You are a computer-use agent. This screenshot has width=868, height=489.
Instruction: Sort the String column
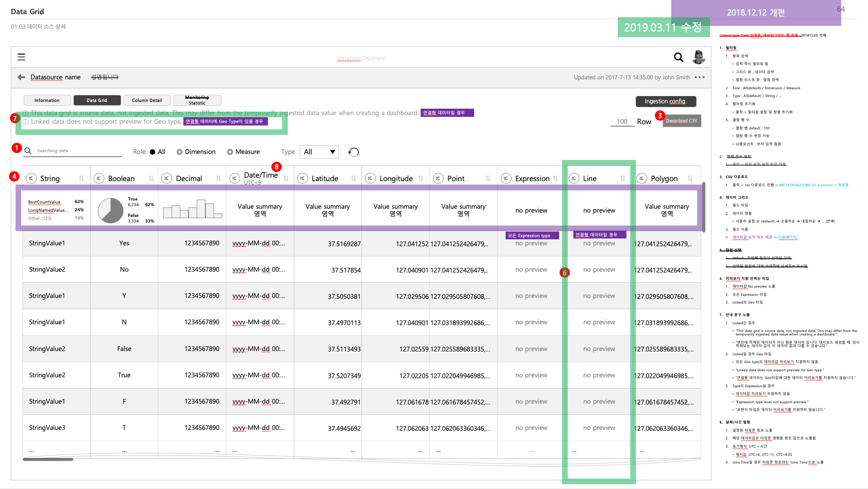[x=81, y=179]
